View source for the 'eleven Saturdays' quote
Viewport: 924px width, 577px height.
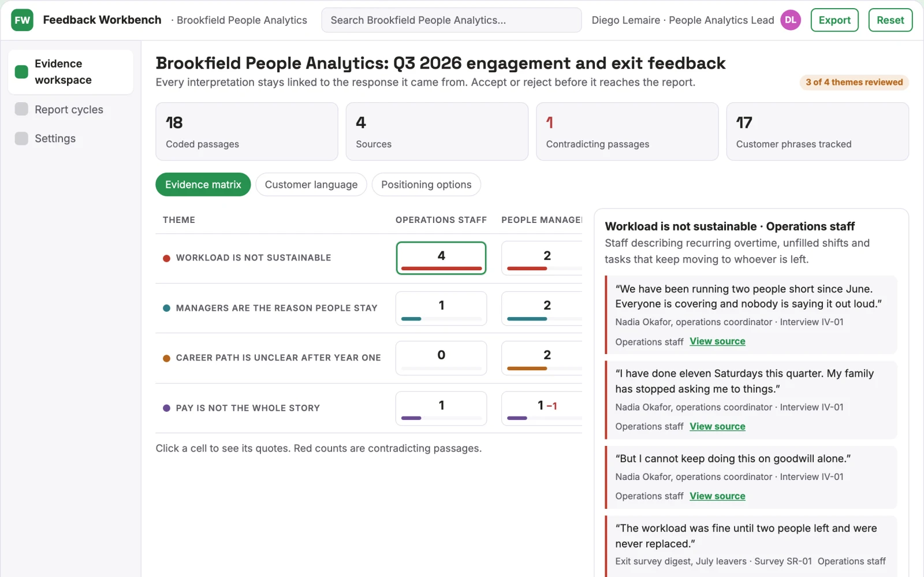(717, 426)
